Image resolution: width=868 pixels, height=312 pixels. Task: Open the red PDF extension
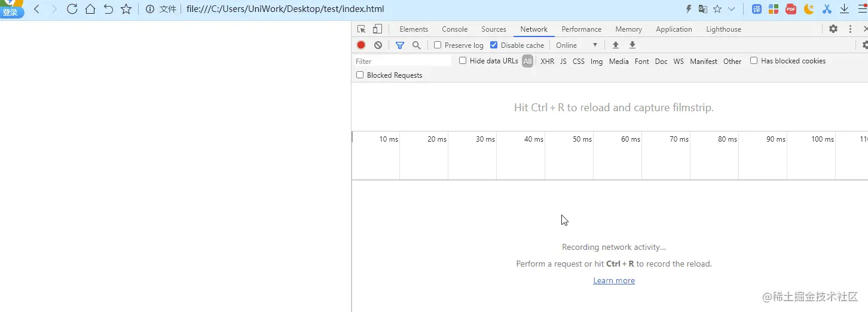point(791,9)
